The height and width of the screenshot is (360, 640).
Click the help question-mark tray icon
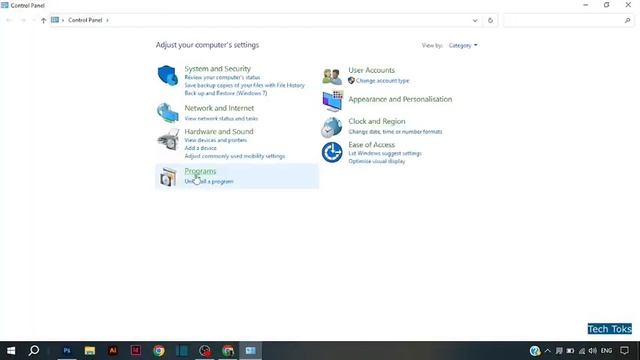(x=535, y=351)
